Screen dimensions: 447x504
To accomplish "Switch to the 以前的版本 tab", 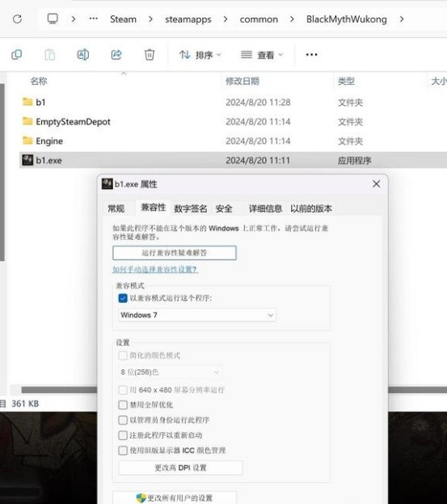I will [x=311, y=208].
